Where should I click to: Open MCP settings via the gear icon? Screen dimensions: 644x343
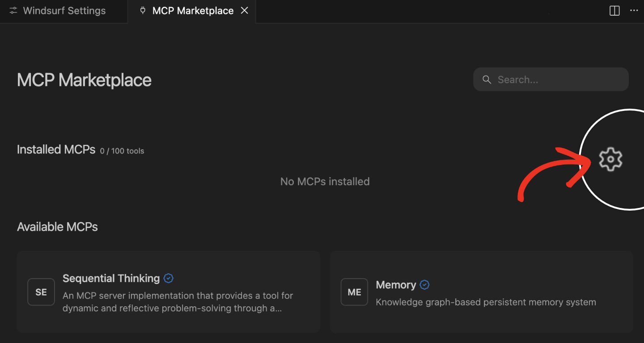(610, 159)
